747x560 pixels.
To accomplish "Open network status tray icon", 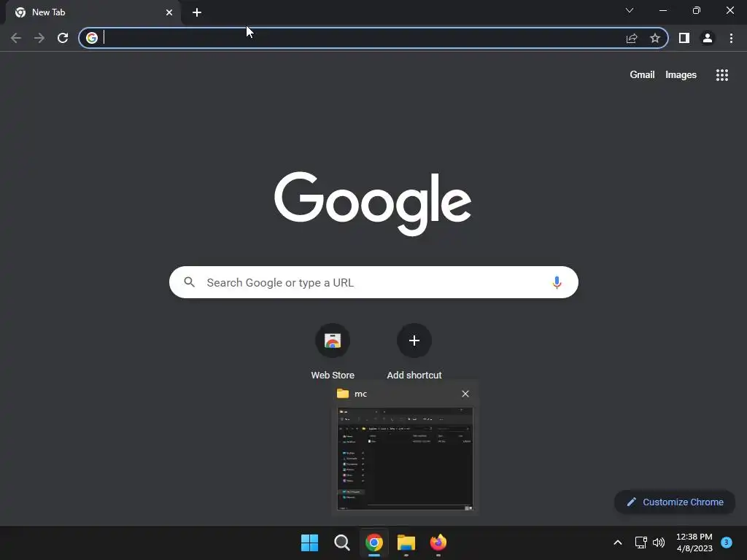I will click(x=640, y=542).
